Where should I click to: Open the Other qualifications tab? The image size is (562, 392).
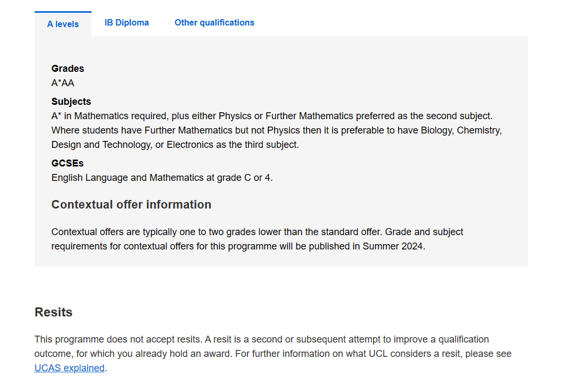coord(214,22)
